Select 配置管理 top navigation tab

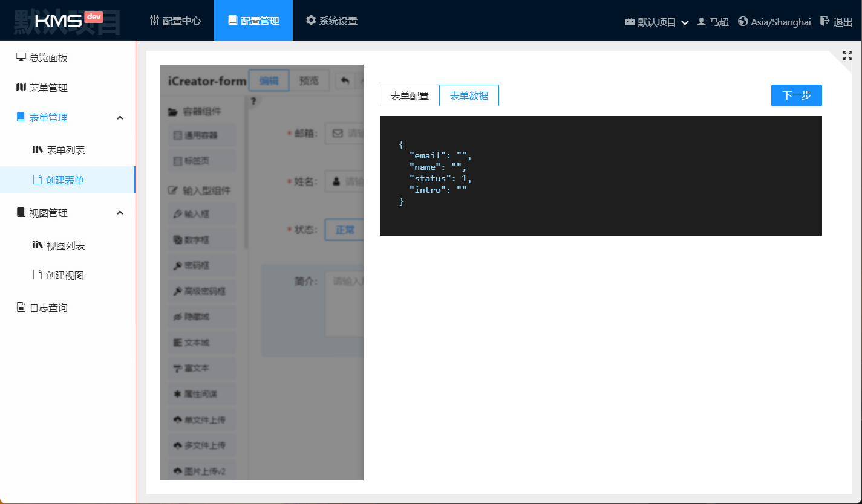253,21
